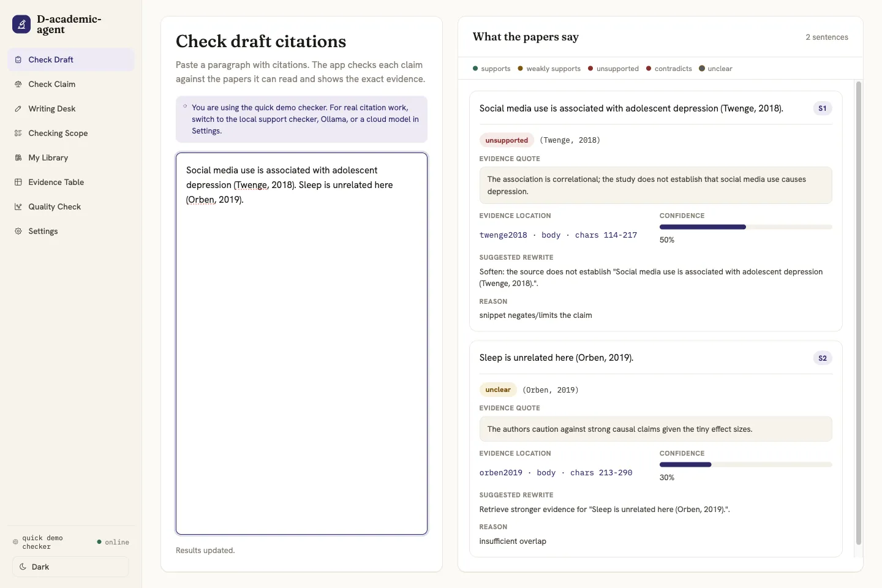
Task: Click the results panel vertical scrollbar
Action: pos(858,312)
